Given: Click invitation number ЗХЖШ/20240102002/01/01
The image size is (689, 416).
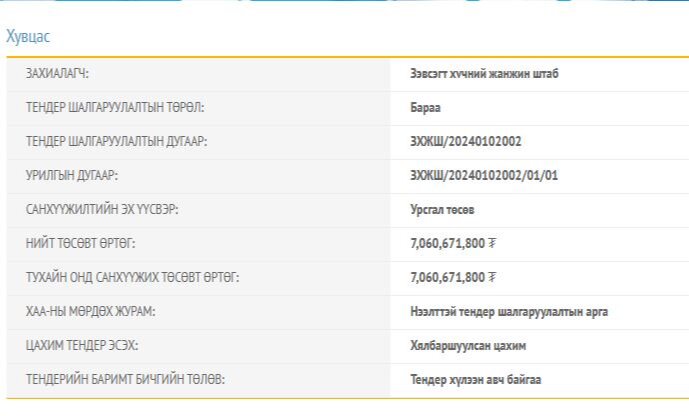Looking at the screenshot, I should point(484,176).
